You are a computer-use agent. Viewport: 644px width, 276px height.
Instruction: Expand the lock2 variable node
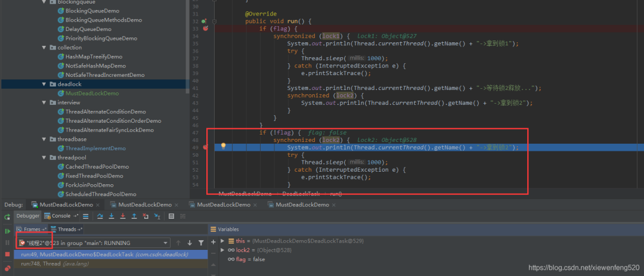222,250
